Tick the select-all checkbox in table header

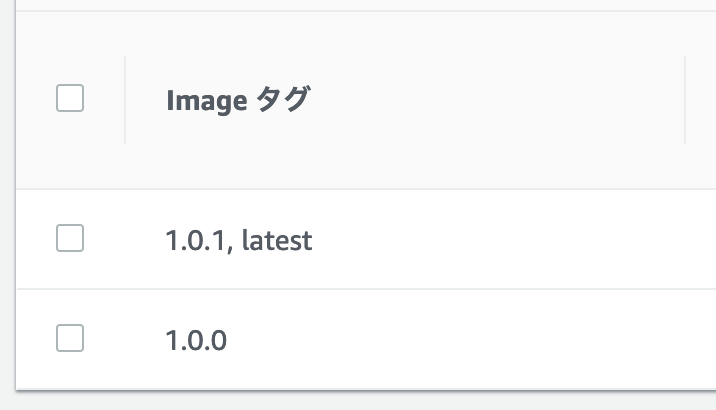click(x=70, y=99)
